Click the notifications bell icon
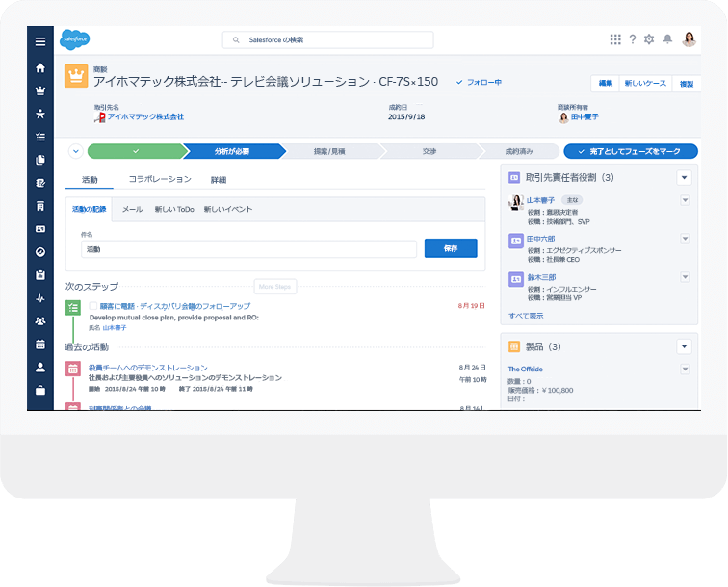 [x=667, y=39]
